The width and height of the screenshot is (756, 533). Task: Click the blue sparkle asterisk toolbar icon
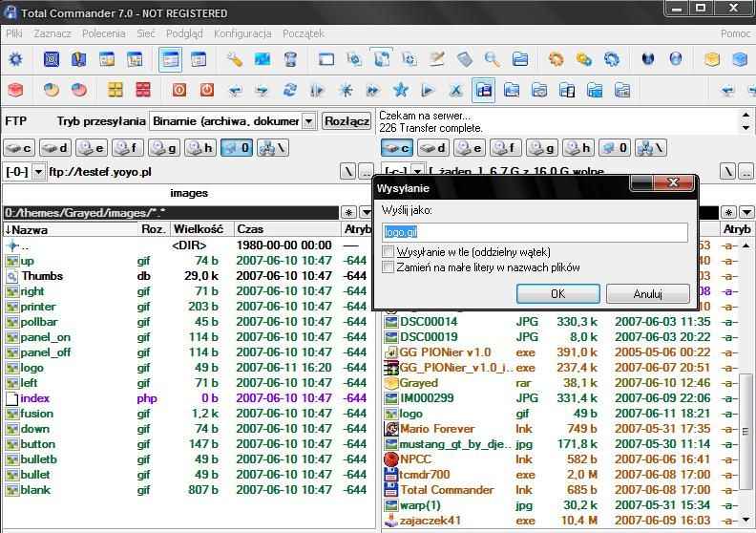(x=346, y=90)
